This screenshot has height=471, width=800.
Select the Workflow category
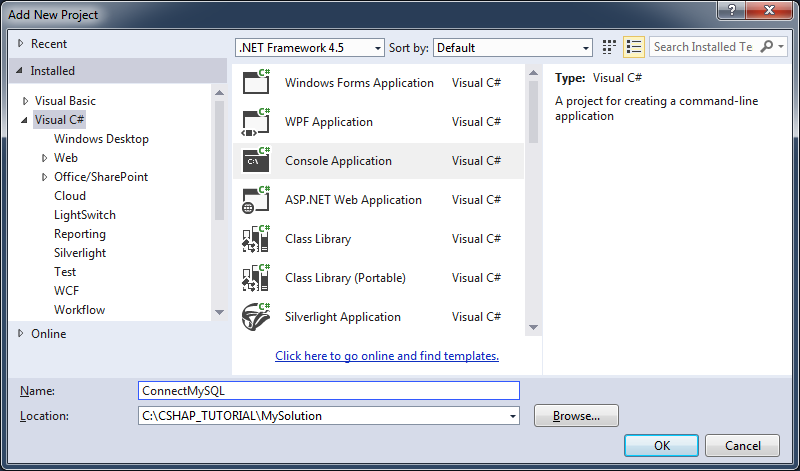(79, 310)
